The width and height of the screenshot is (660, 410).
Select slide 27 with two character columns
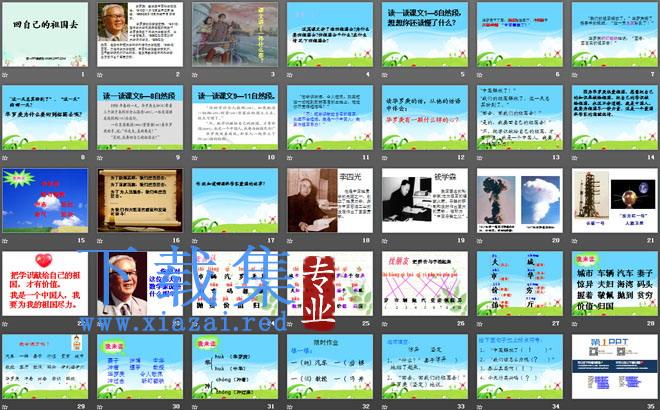pos(520,284)
